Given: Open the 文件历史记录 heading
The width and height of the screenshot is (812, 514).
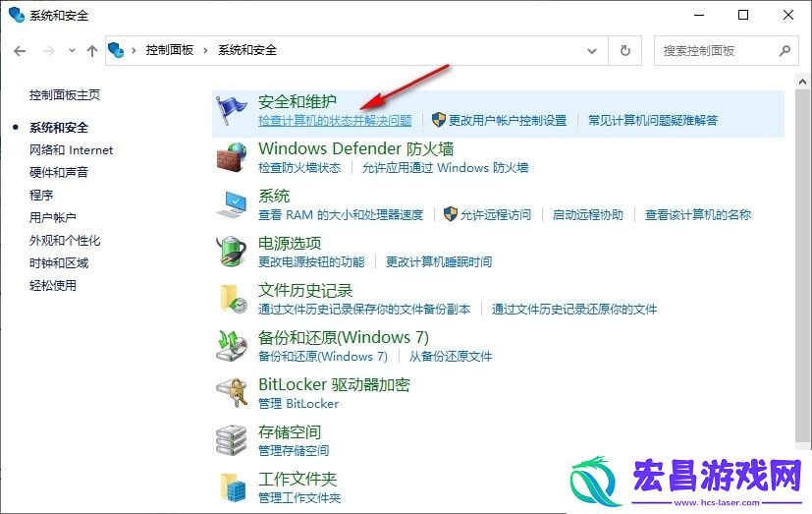Looking at the screenshot, I should [305, 290].
